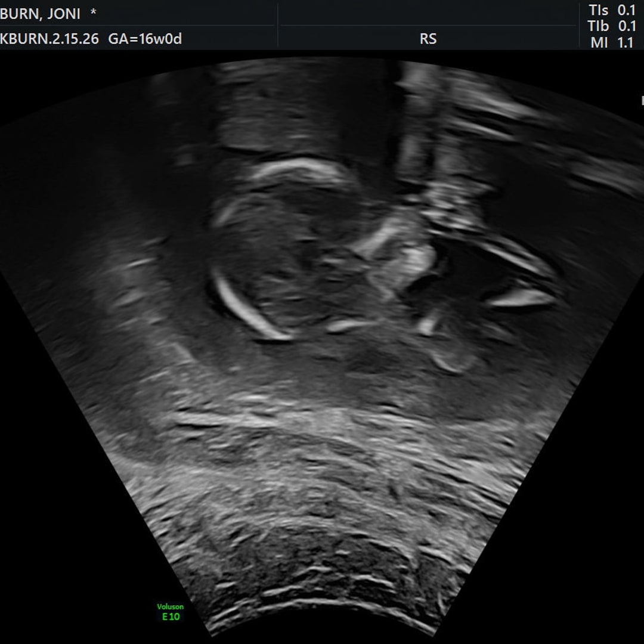Click the TIb value 0.1

click(626, 26)
